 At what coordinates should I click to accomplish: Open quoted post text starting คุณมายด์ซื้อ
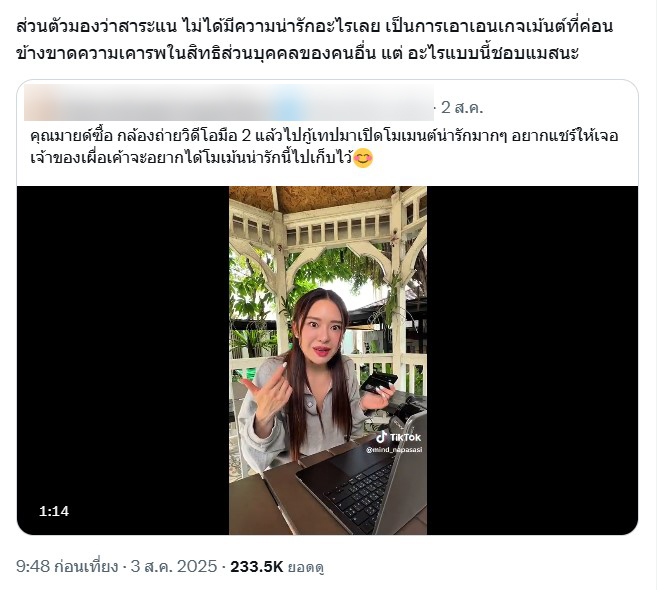324,136
